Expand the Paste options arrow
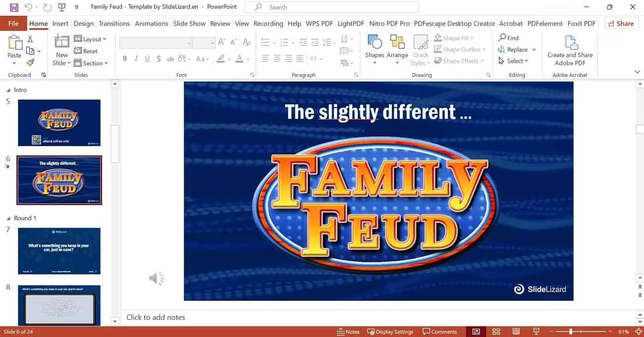644x337 pixels. pyautogui.click(x=14, y=63)
